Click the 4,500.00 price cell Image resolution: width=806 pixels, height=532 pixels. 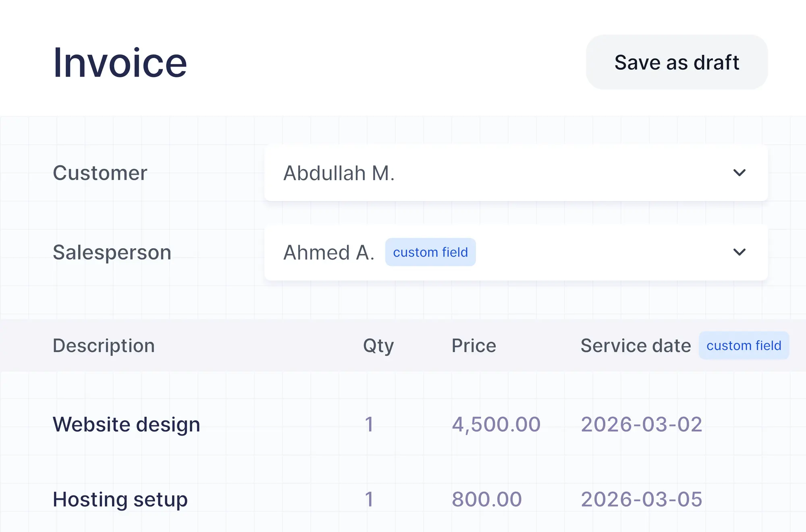496,425
